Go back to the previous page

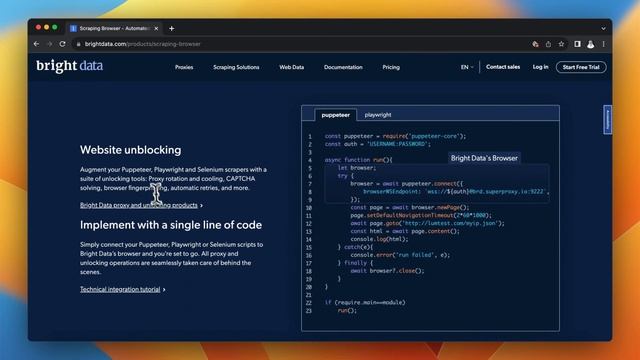click(36, 44)
